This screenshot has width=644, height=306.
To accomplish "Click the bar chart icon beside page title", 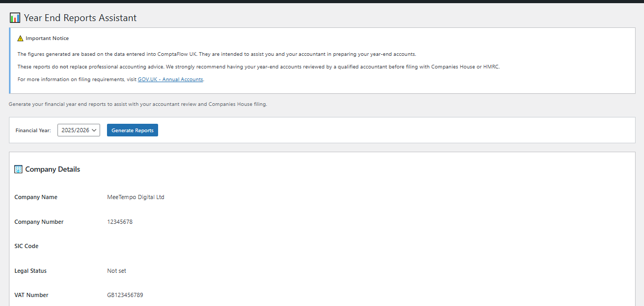I will point(15,18).
